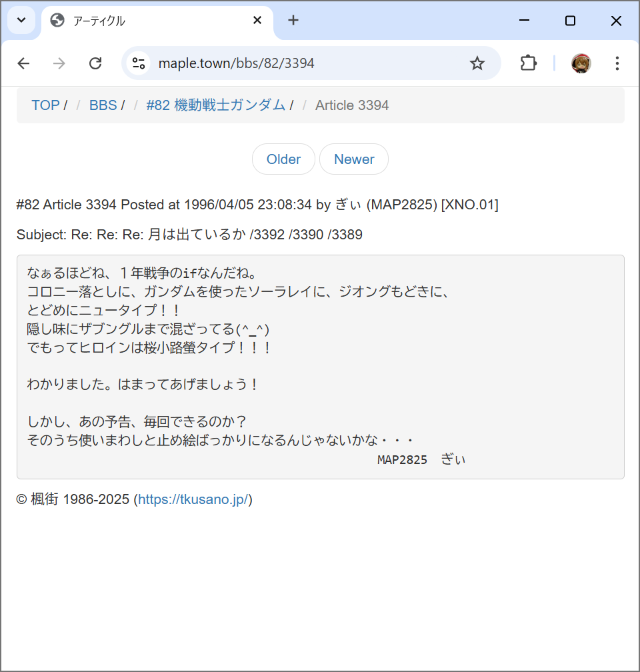Go to the Newer article
The image size is (640, 672).
[x=354, y=159]
